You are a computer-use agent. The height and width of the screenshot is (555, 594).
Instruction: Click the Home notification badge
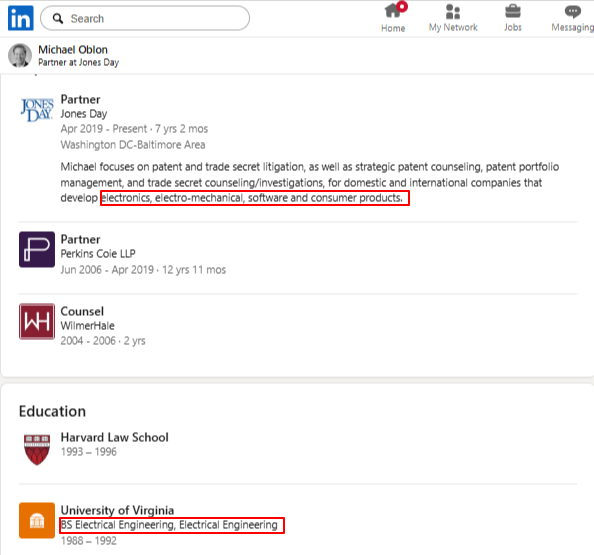[402, 6]
